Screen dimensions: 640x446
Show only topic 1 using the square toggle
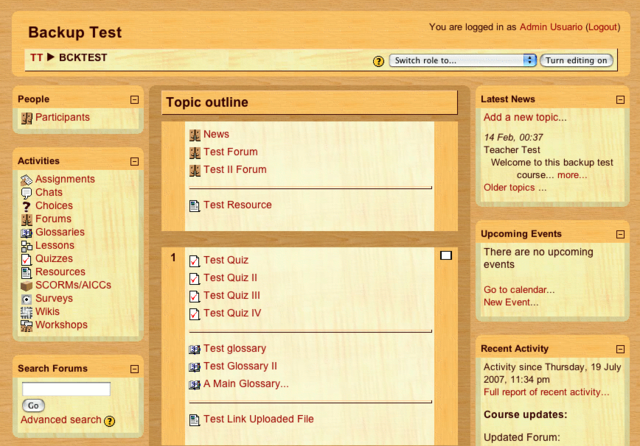pyautogui.click(x=446, y=255)
